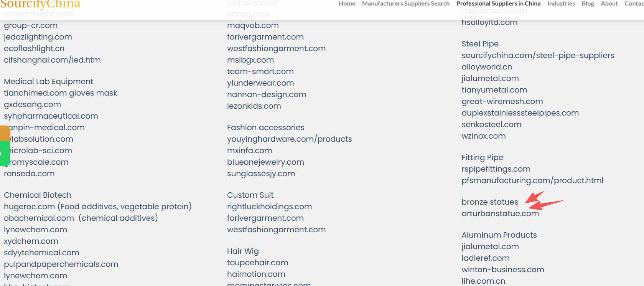Open cifshanghai.com/led.htm
The width and height of the screenshot is (644, 286).
click(x=52, y=60)
